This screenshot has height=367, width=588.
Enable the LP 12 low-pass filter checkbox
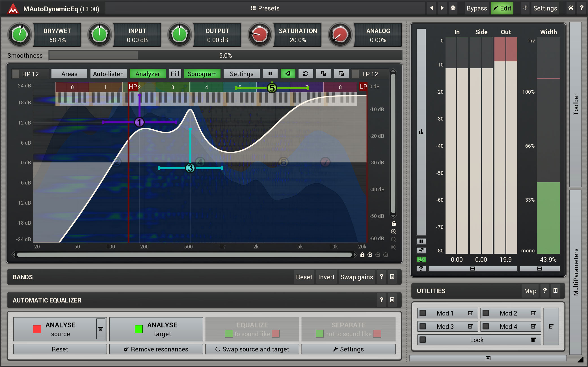[356, 74]
